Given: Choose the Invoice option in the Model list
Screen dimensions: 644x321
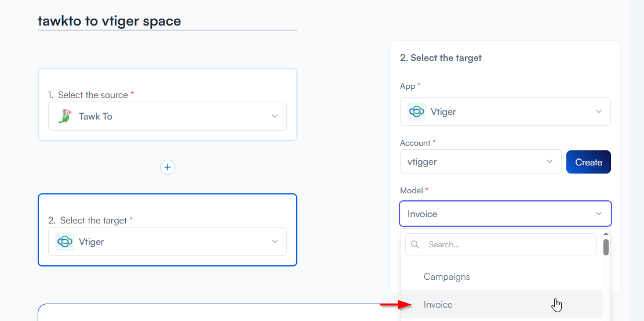Looking at the screenshot, I should pos(438,305).
